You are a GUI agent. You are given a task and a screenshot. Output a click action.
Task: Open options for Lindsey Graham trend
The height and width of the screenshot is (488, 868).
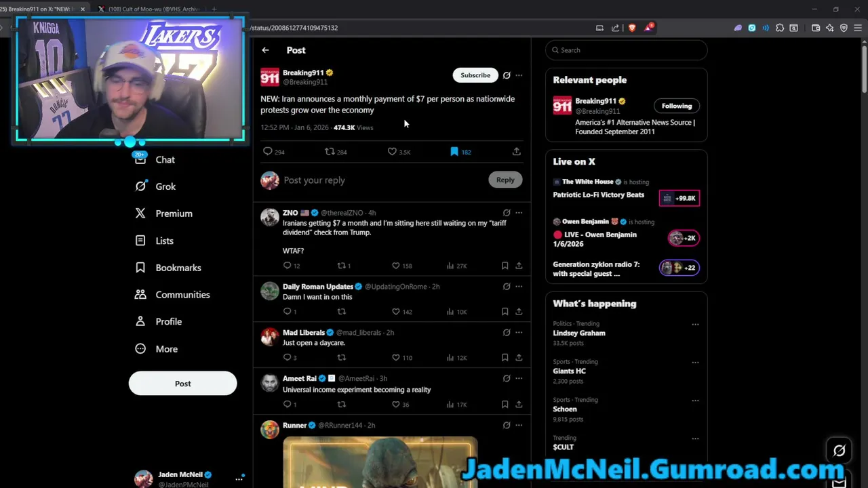[695, 325]
